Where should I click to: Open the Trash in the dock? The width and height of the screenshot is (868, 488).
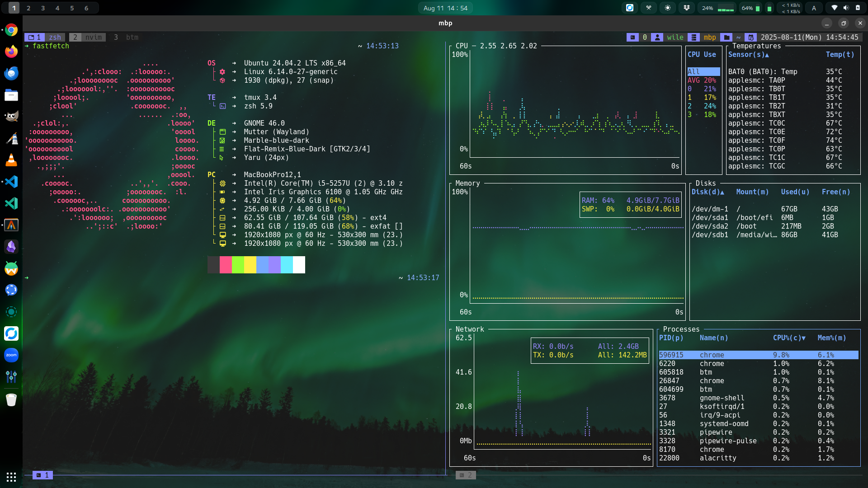[11, 399]
